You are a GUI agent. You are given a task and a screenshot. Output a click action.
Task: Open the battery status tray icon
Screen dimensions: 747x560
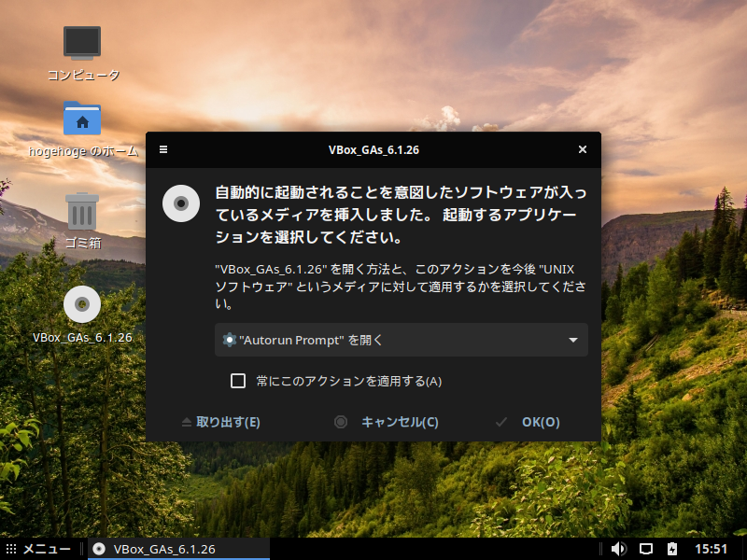point(672,549)
